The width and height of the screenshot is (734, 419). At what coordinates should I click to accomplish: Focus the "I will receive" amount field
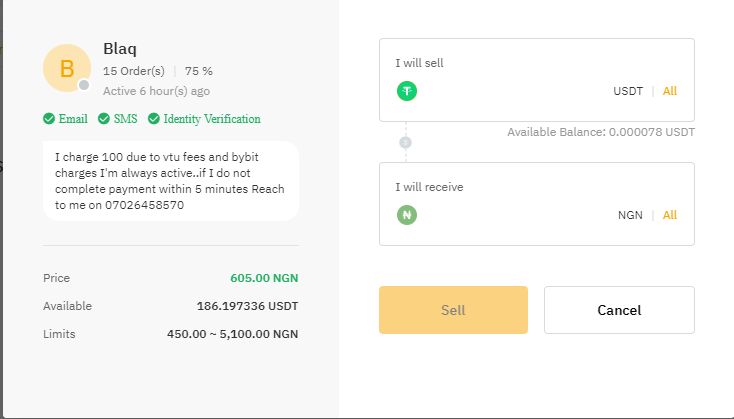(x=510, y=215)
